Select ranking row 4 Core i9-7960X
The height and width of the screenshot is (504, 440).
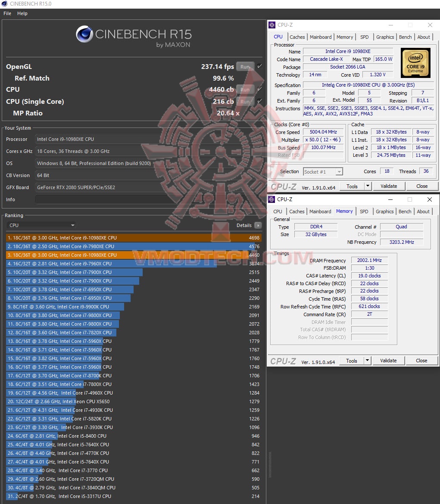coord(134,264)
